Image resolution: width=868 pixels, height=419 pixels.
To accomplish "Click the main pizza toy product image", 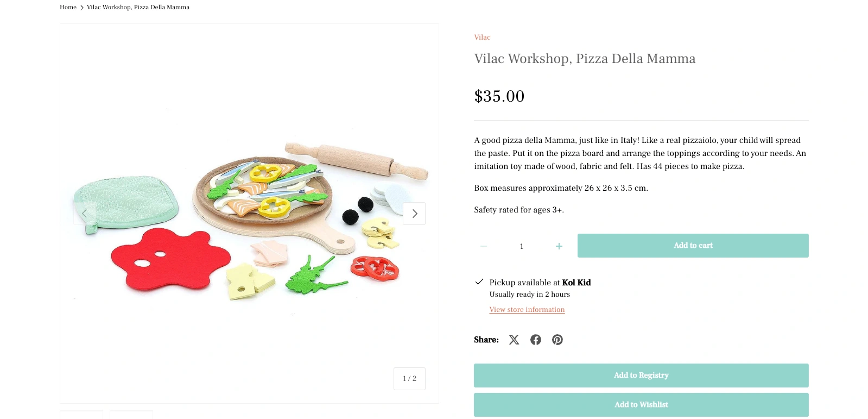I will (250, 217).
